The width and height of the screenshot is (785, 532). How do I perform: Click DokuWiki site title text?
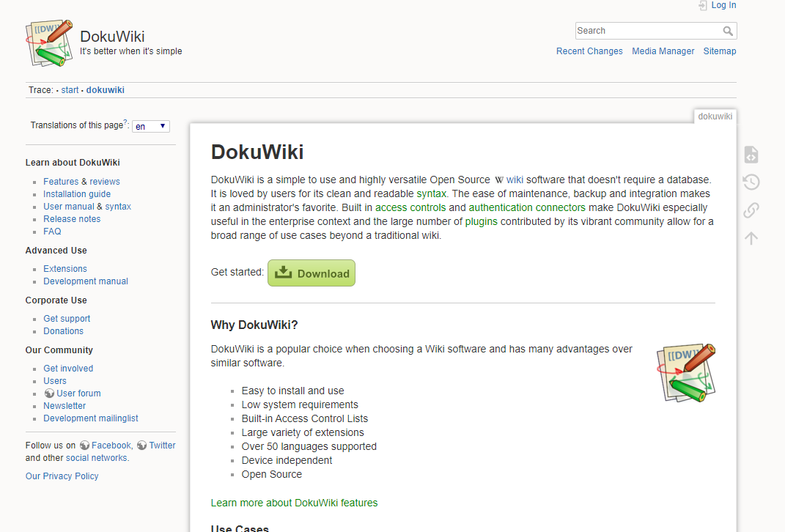[112, 37]
